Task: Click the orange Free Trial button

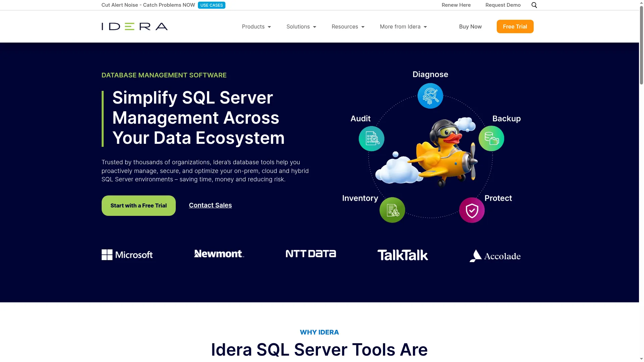Action: [x=515, y=26]
